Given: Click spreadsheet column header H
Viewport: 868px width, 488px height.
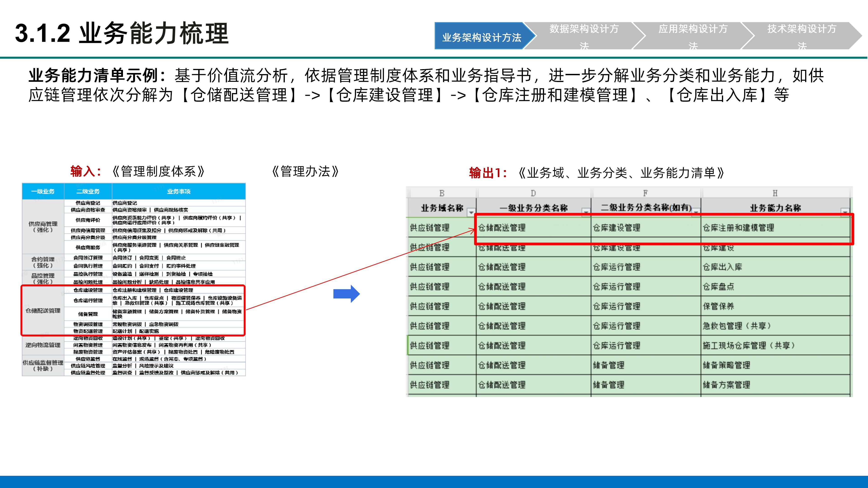Looking at the screenshot, I should click(775, 193).
